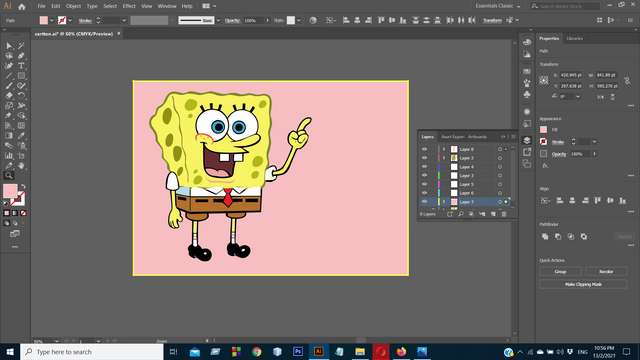Select the Selection tool arrow
Viewport: 640px width, 360px height.
[9, 46]
